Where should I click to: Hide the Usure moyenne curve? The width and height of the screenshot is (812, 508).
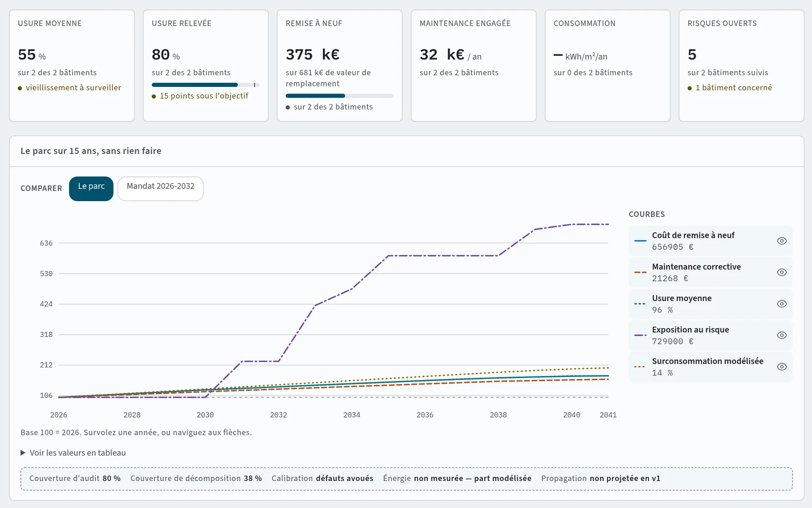point(782,304)
